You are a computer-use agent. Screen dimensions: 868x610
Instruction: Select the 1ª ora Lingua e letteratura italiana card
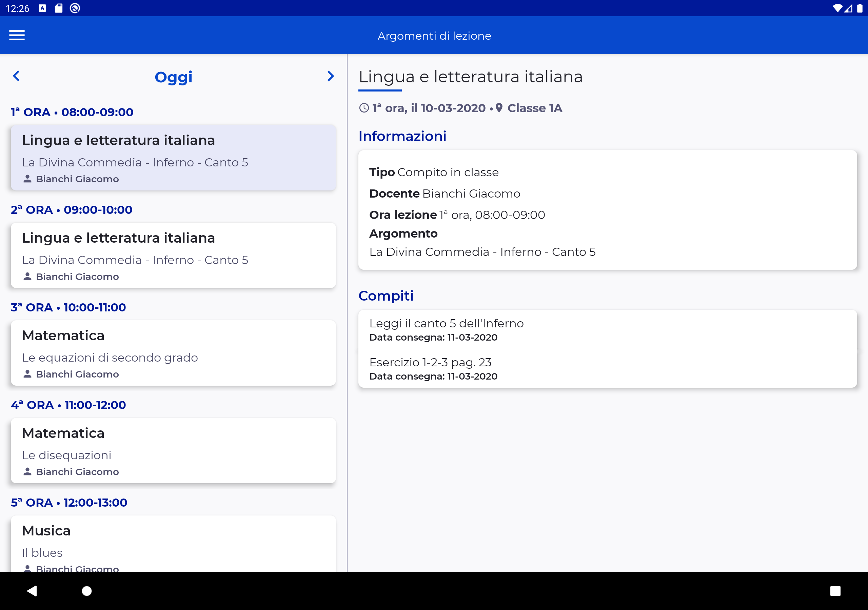tap(174, 158)
